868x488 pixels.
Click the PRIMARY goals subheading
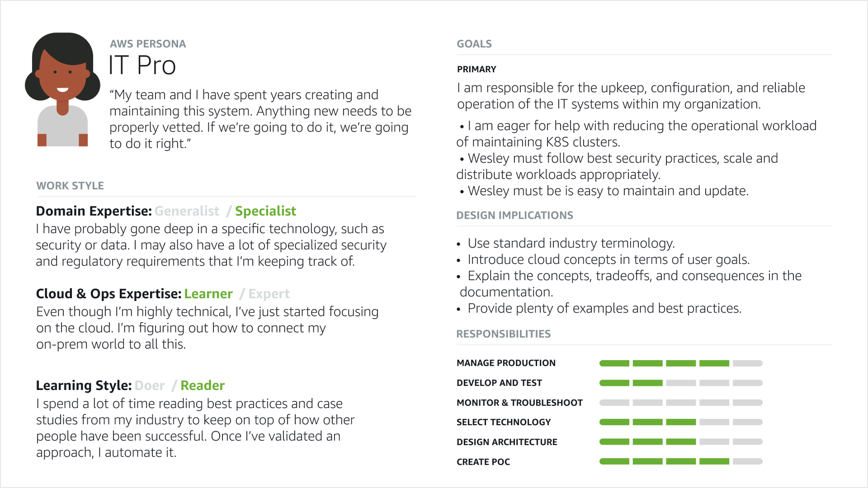pyautogui.click(x=476, y=69)
